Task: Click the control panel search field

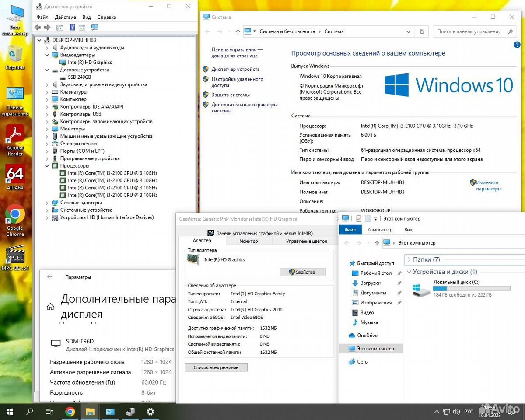Action: coord(475,31)
